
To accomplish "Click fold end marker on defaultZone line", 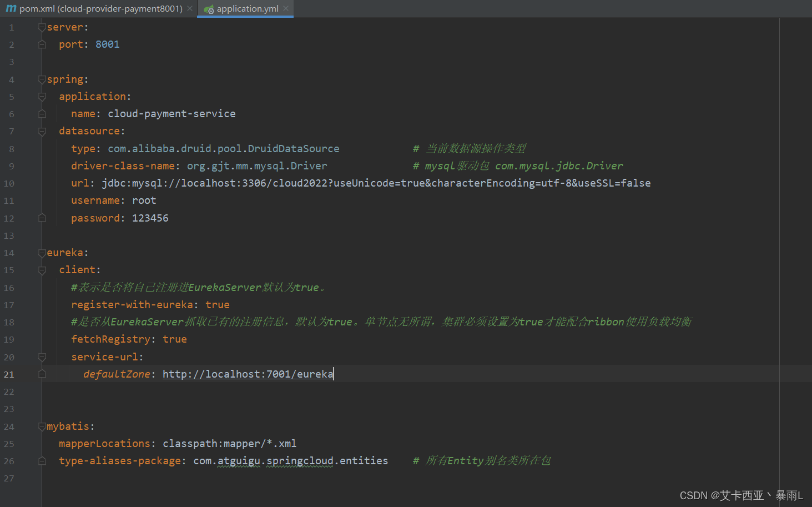I will click(42, 374).
